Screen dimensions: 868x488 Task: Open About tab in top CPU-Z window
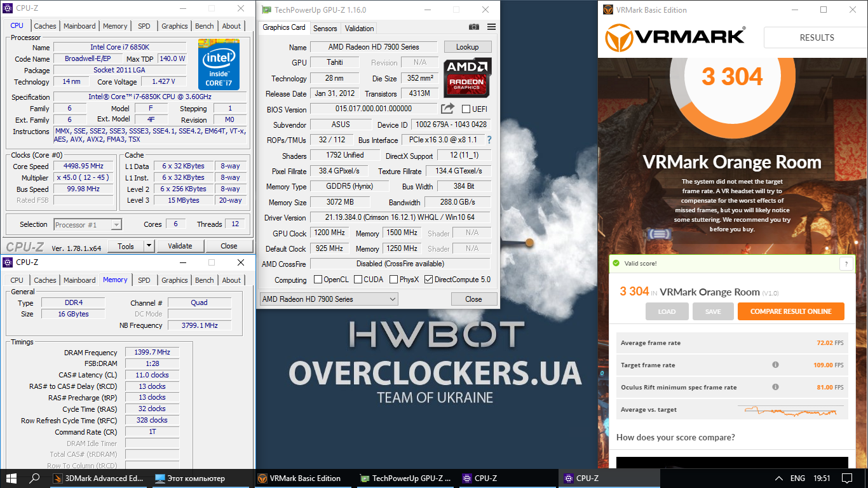(x=231, y=26)
